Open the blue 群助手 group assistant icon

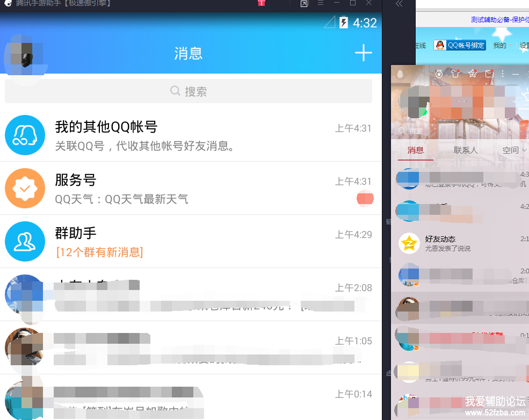(x=25, y=242)
